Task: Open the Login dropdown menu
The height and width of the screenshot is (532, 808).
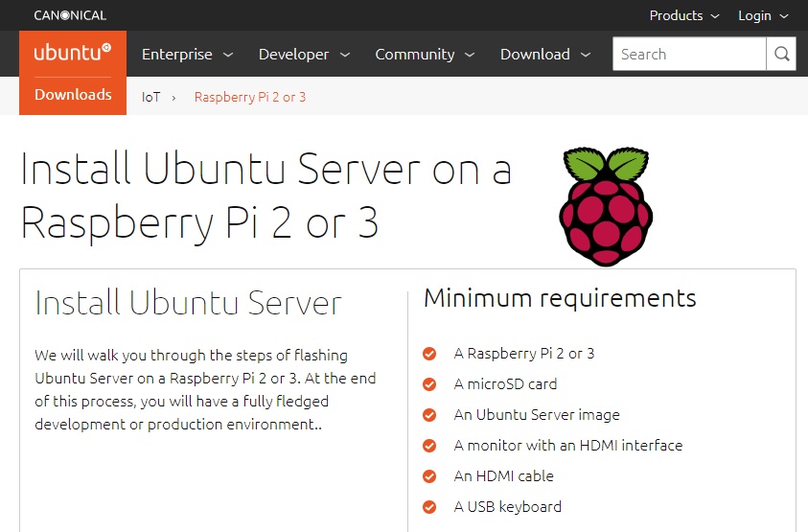Action: pos(763,15)
